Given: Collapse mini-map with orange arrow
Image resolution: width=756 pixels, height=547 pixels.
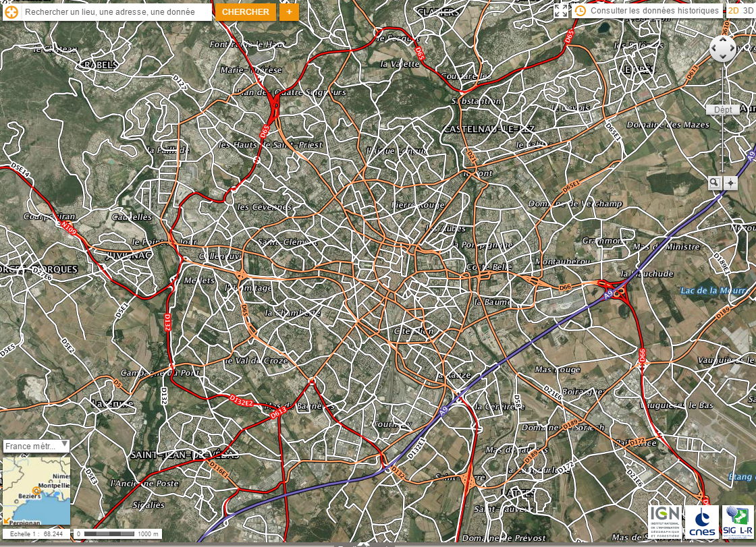Looking at the screenshot, I should [7, 521].
